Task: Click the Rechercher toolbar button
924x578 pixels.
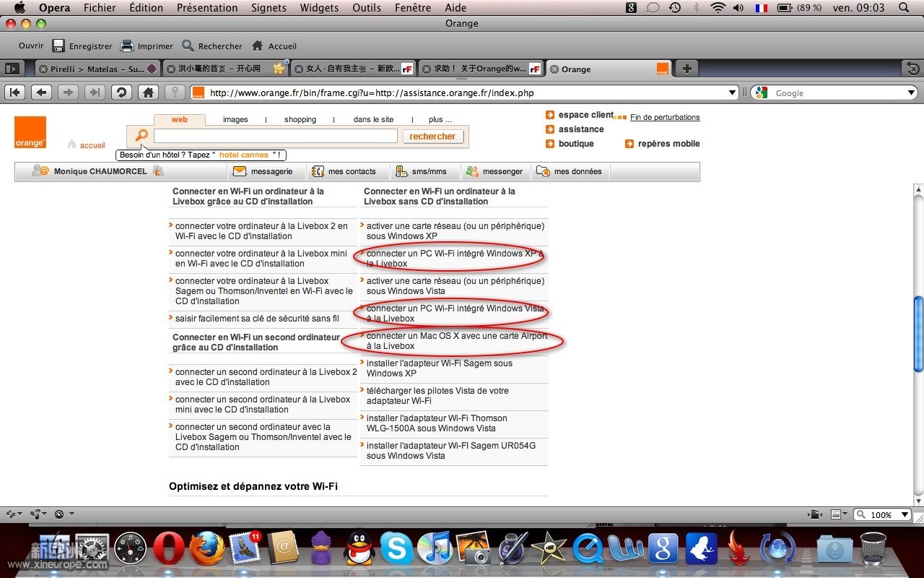Action: pos(212,46)
